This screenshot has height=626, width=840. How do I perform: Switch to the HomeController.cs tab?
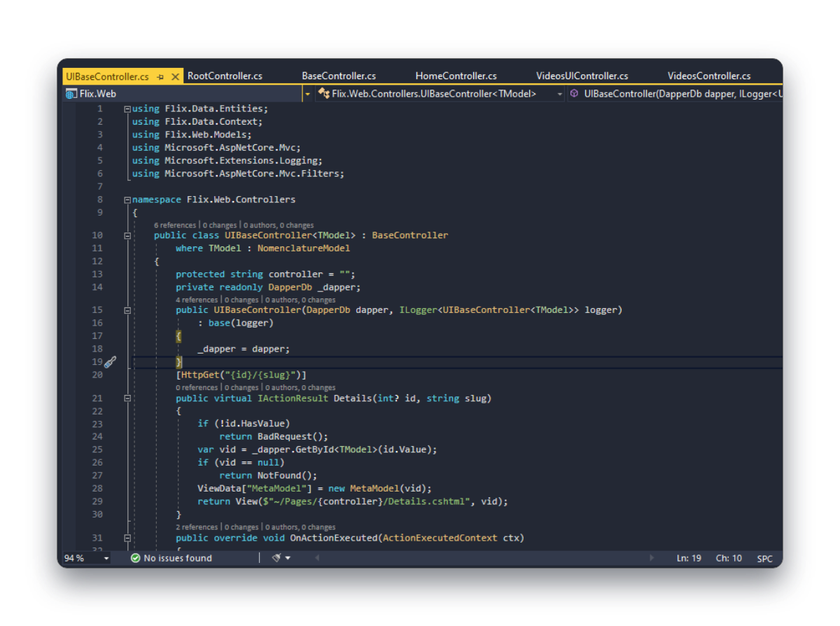pyautogui.click(x=456, y=76)
